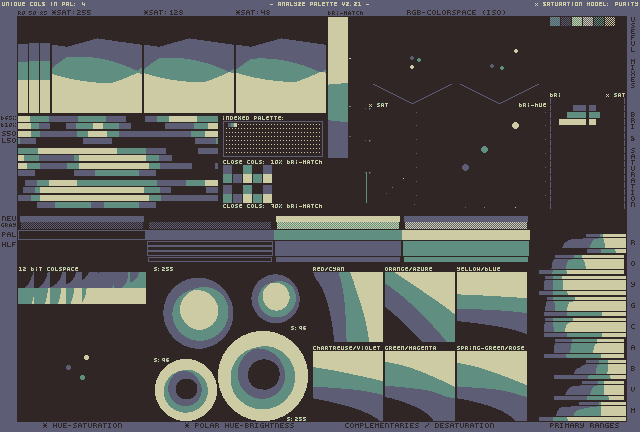Click the 'PRIMARY RANGES' footer label
This screenshot has width=640, height=432.
pyautogui.click(x=584, y=425)
